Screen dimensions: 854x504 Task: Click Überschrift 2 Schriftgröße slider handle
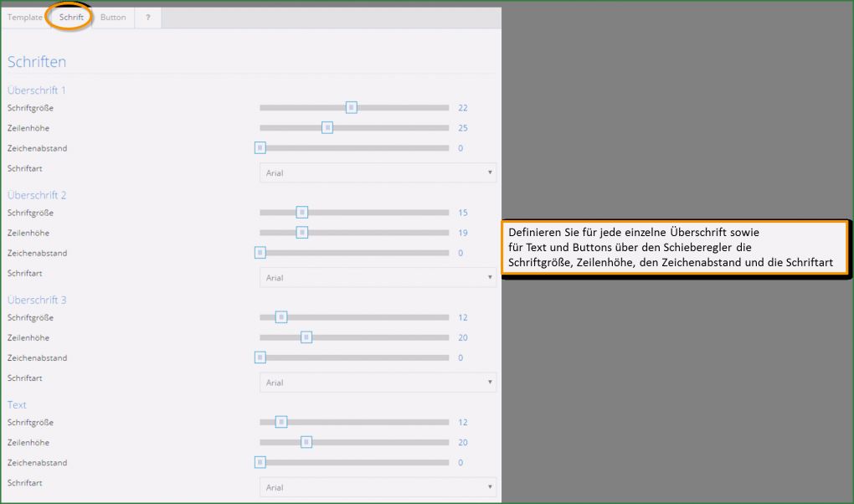point(302,213)
